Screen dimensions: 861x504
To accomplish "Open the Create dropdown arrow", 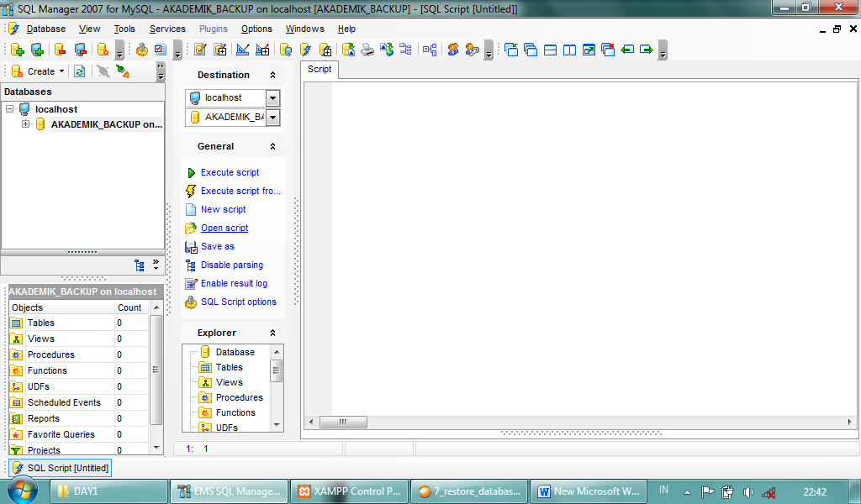I will point(61,71).
